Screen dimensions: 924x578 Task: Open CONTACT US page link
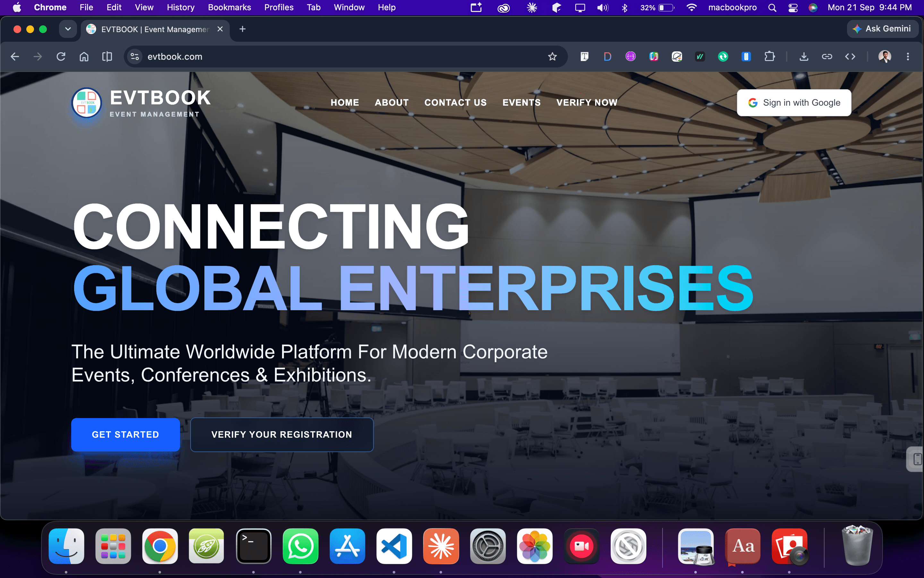pos(456,102)
